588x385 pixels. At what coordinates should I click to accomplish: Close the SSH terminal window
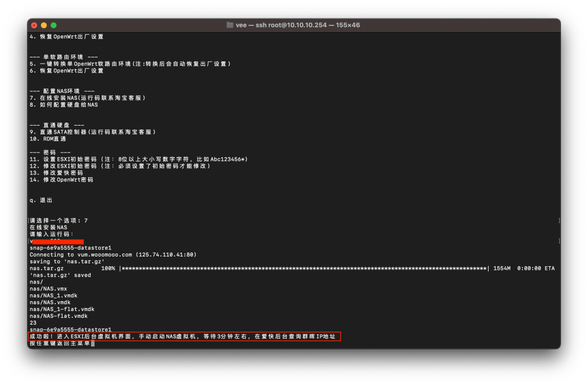(34, 25)
